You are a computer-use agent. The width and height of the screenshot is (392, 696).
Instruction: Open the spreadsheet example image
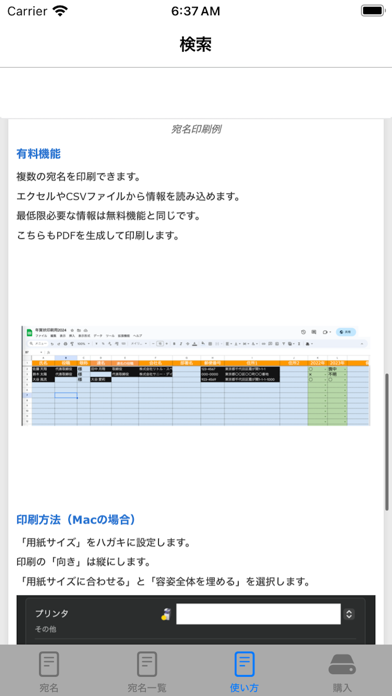tap(196, 376)
